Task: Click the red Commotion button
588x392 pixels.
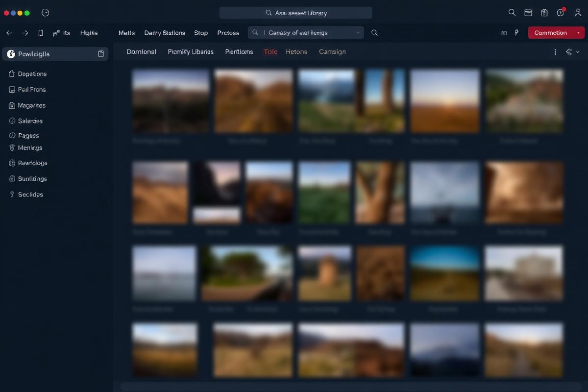Action: [x=556, y=33]
